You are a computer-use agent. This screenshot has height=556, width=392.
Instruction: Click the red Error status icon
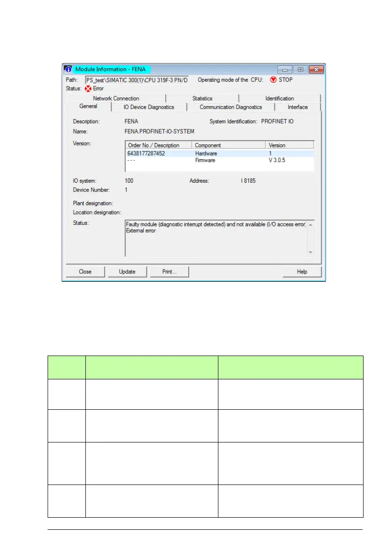[88, 89]
